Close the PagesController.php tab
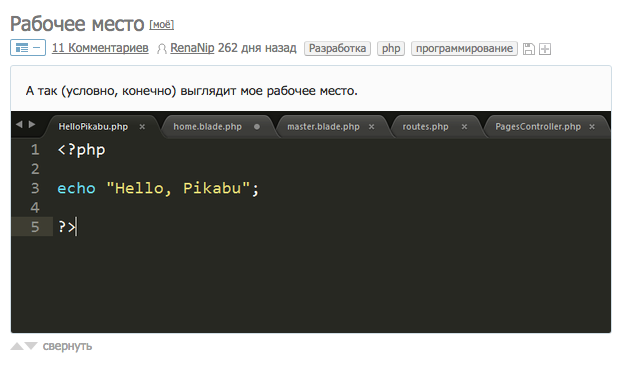 (x=592, y=127)
